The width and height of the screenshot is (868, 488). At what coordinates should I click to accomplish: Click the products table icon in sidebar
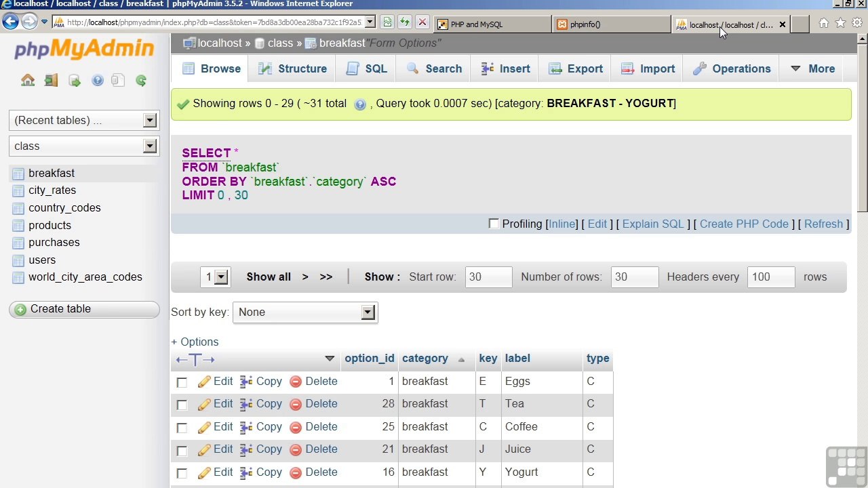(18, 226)
